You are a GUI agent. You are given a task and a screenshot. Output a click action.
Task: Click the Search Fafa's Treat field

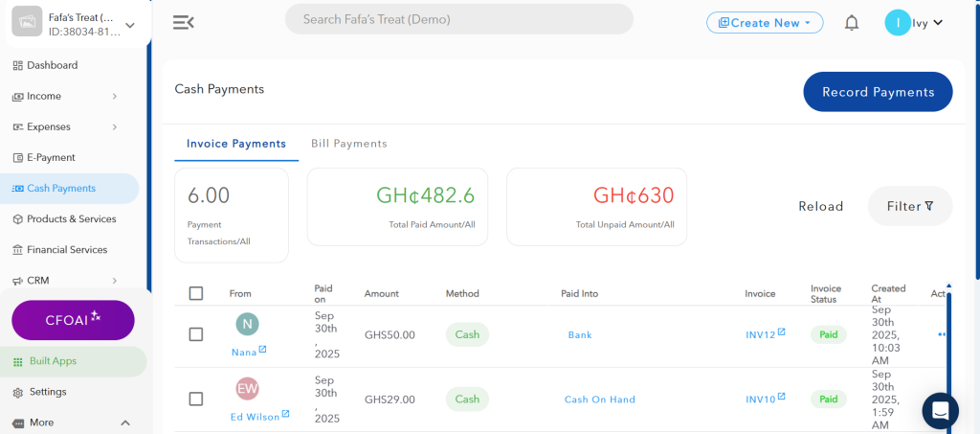(458, 19)
